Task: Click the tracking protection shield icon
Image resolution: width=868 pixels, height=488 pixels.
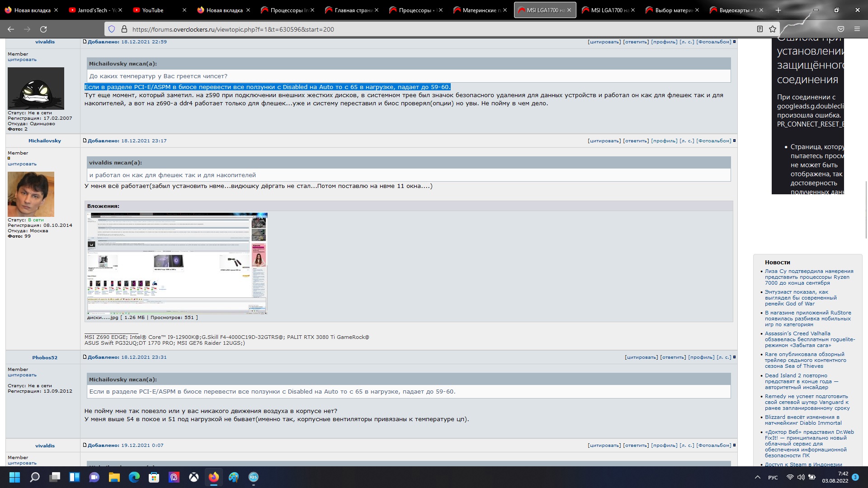Action: (112, 29)
